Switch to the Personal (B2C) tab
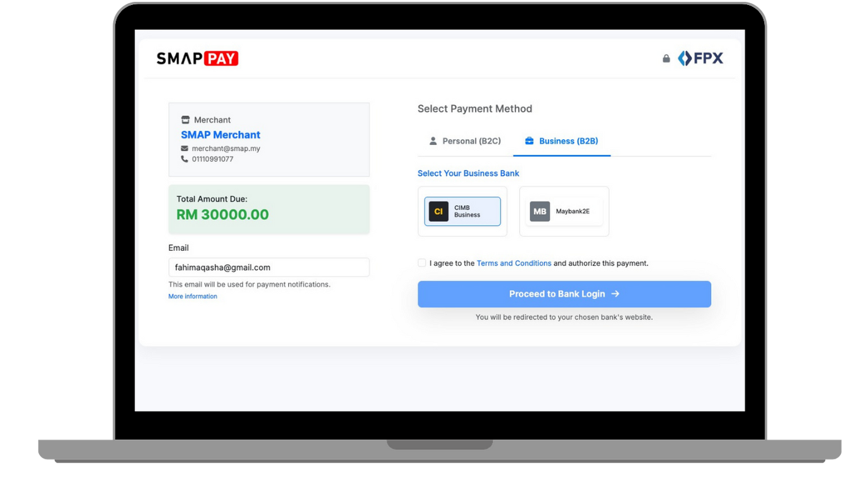Image resolution: width=868 pixels, height=482 pixels. [465, 141]
